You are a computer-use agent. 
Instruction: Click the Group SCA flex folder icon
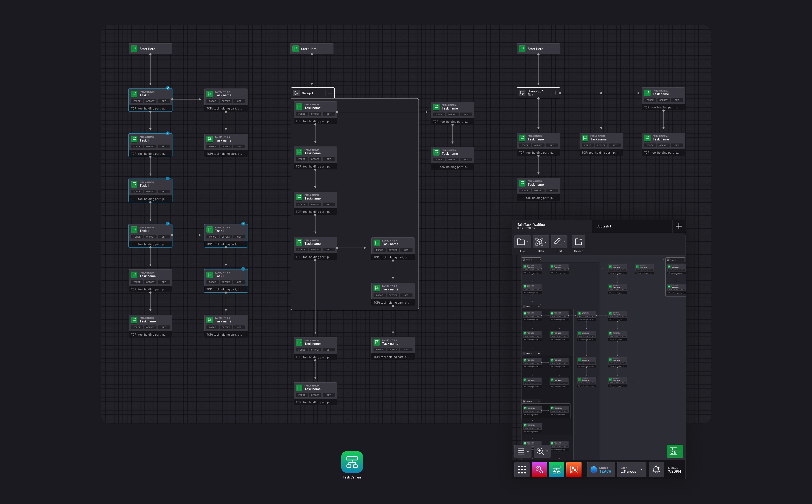[522, 93]
